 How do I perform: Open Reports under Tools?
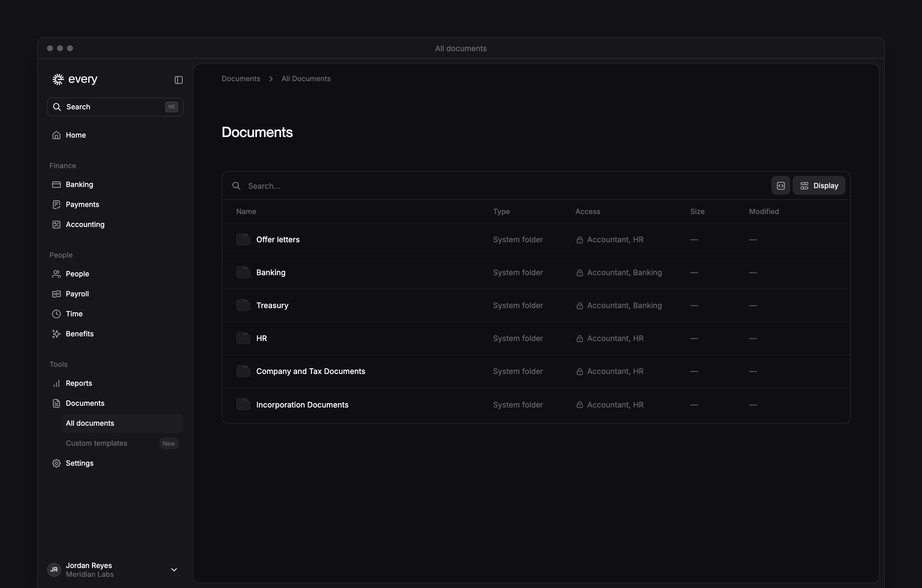point(115,383)
